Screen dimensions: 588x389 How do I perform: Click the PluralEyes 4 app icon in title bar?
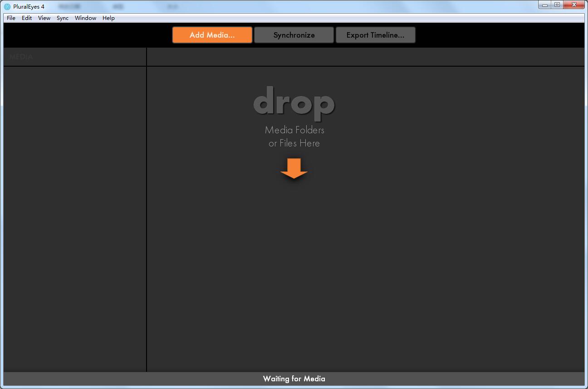point(7,6)
